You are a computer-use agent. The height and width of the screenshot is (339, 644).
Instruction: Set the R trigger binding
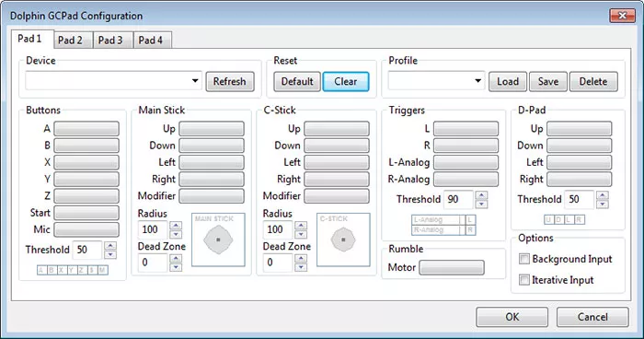[466, 146]
